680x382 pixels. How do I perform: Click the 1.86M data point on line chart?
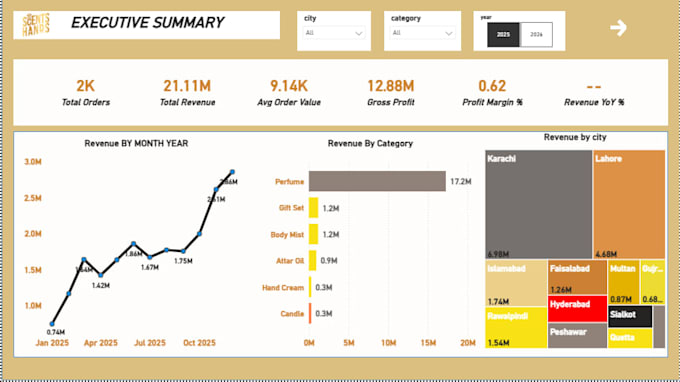pyautogui.click(x=134, y=244)
